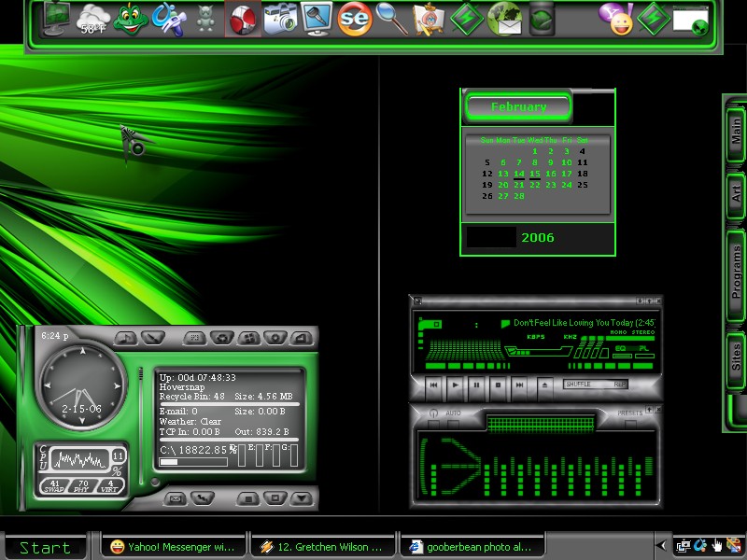
Task: Open the equalizer PRESETS menu
Action: pos(629,413)
